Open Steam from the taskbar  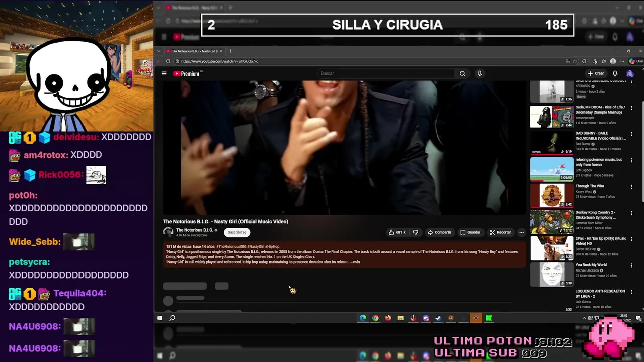pos(438,318)
